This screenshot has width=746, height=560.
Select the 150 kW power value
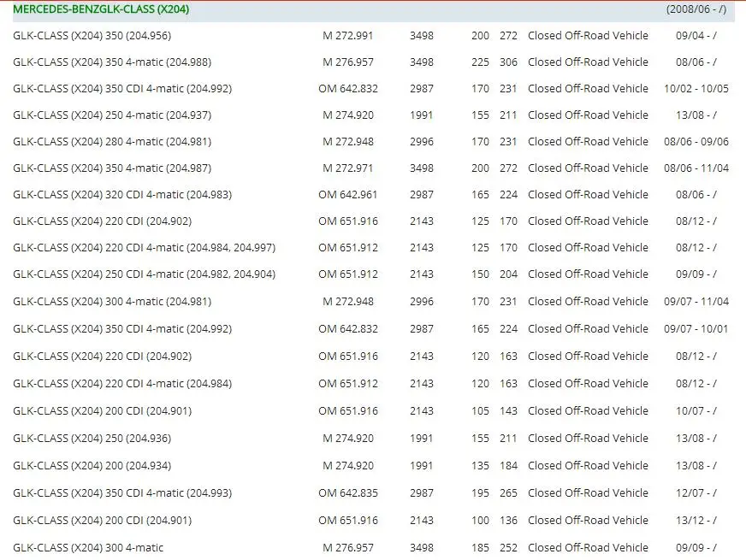tap(480, 274)
